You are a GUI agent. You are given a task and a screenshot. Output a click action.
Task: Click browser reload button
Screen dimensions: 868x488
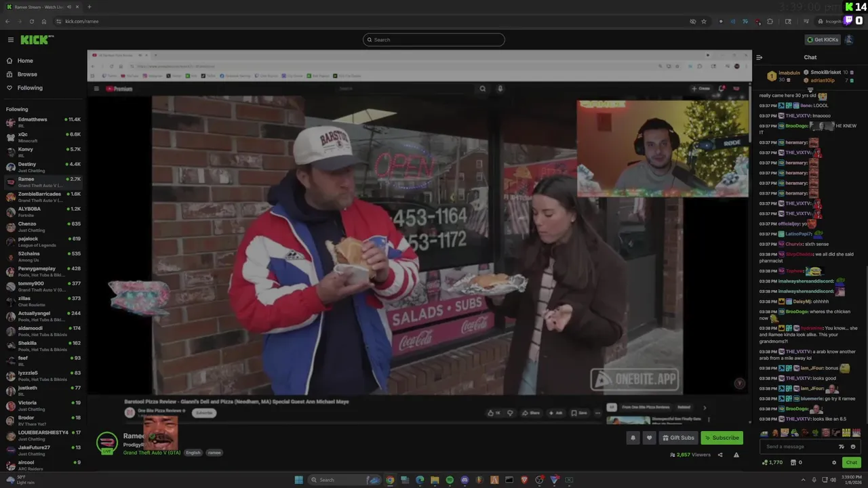click(x=32, y=21)
